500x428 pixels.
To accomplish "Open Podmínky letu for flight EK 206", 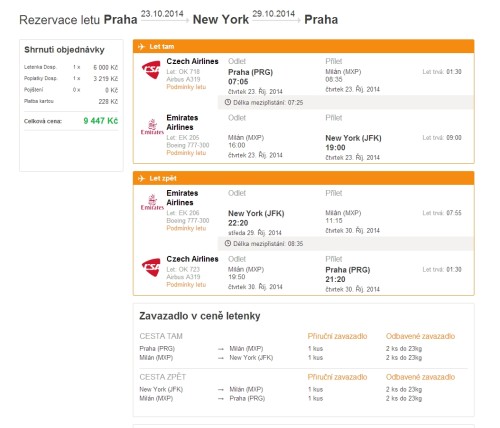I will tap(186, 228).
